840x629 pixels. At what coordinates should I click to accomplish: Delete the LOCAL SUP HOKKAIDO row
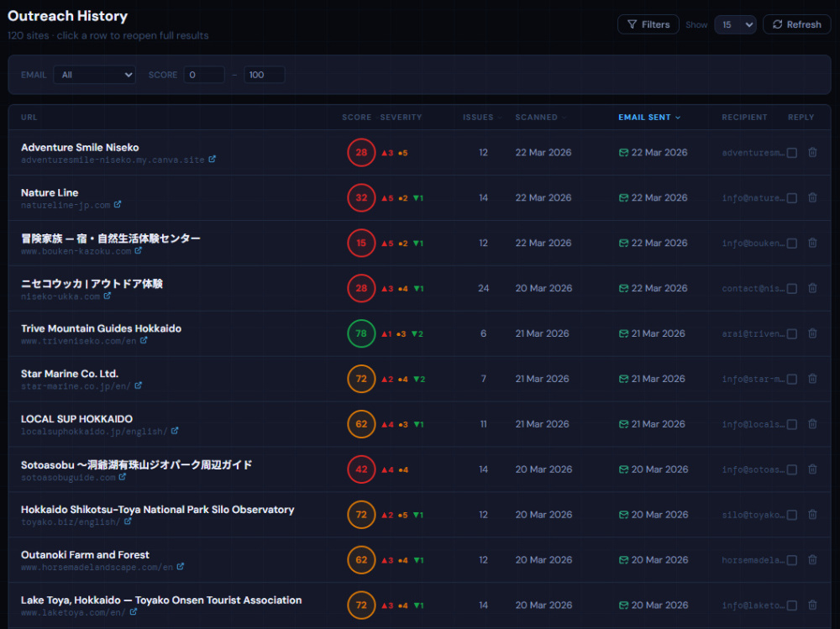[812, 424]
